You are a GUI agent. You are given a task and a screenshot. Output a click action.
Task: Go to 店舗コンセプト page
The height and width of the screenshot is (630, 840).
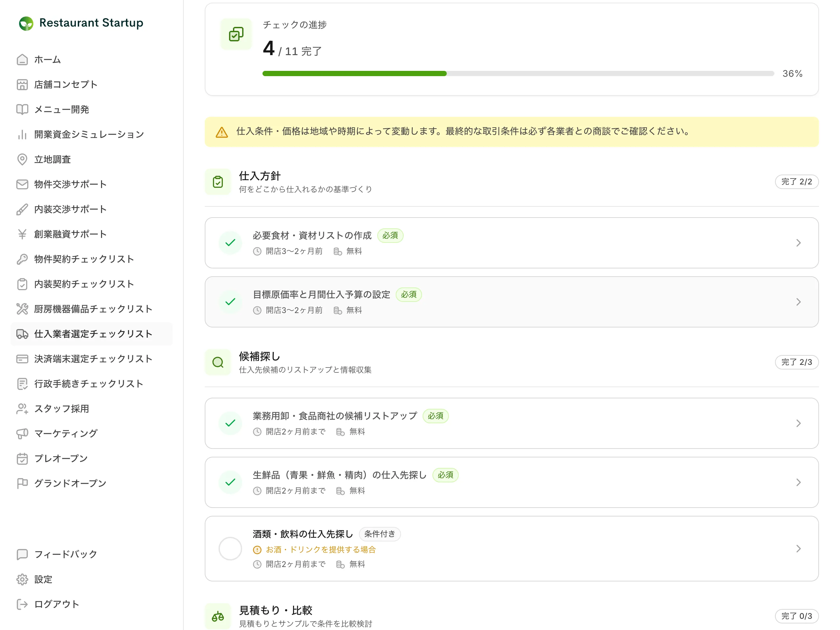point(92,85)
